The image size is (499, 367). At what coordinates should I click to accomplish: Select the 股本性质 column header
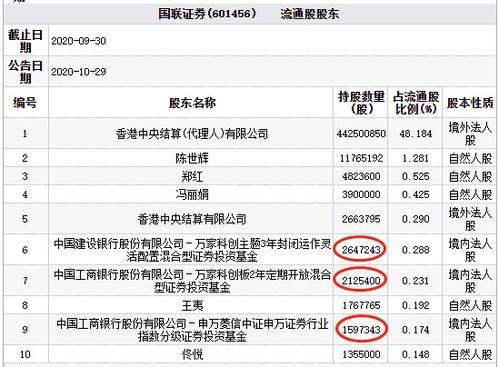470,103
